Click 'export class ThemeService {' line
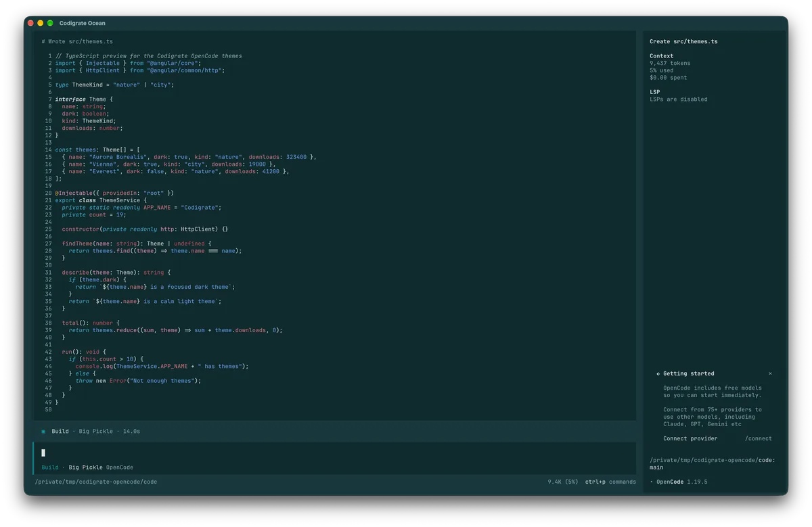812x527 pixels. (101, 200)
